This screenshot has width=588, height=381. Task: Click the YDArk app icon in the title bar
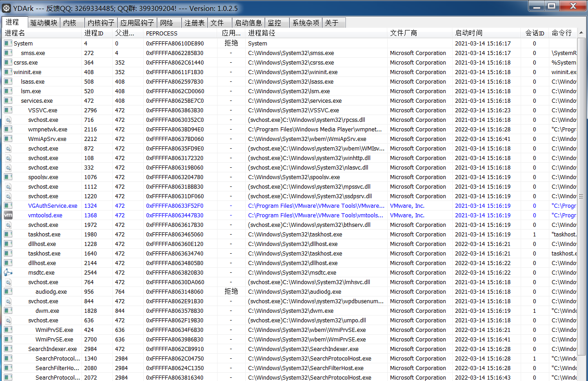pyautogui.click(x=6, y=8)
